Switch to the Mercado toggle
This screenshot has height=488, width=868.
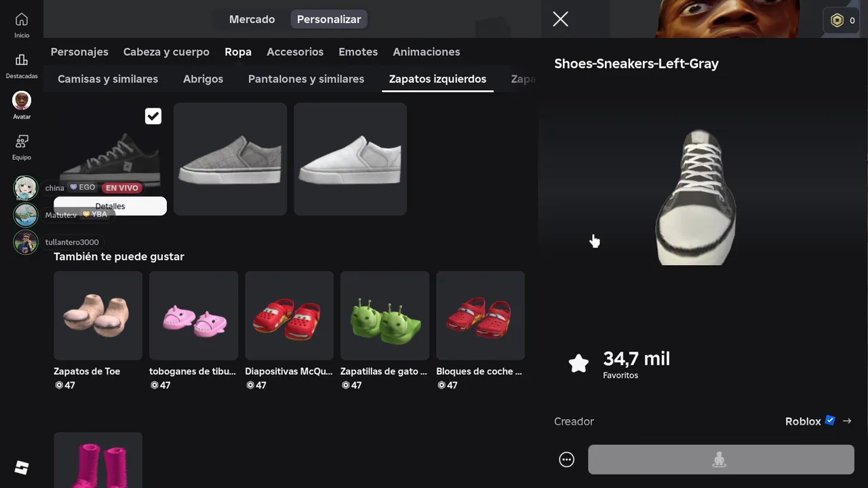[x=252, y=19]
